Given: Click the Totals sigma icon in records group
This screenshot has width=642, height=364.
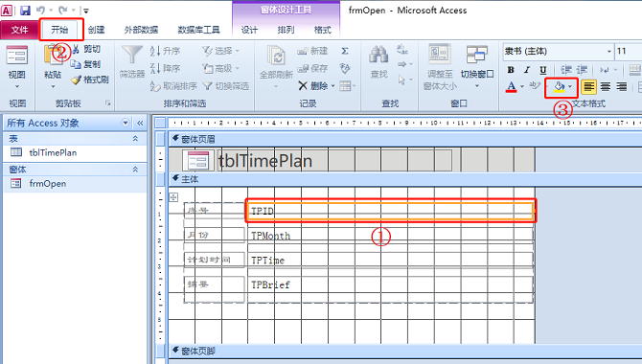Looking at the screenshot, I should pyautogui.click(x=345, y=51).
